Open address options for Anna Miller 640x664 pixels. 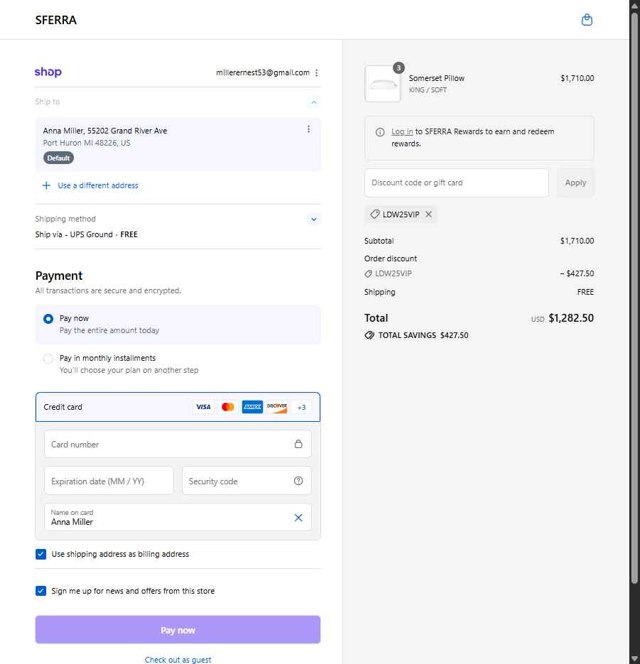pyautogui.click(x=308, y=129)
